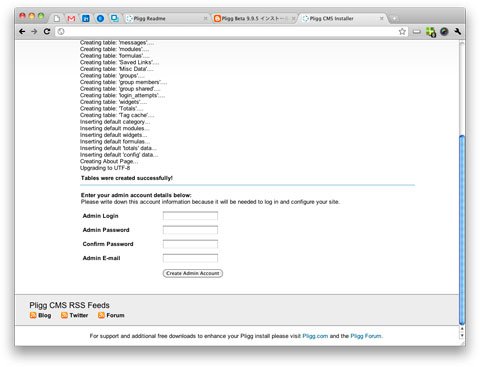Open the blue monitor pinned tab
This screenshot has height=367, width=480.
[x=115, y=18]
